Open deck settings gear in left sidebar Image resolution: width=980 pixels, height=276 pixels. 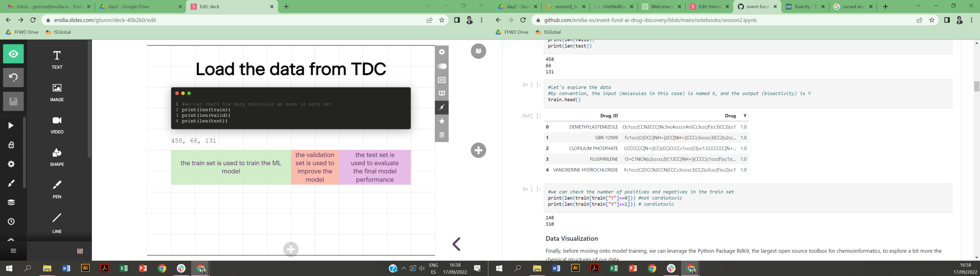click(x=11, y=164)
